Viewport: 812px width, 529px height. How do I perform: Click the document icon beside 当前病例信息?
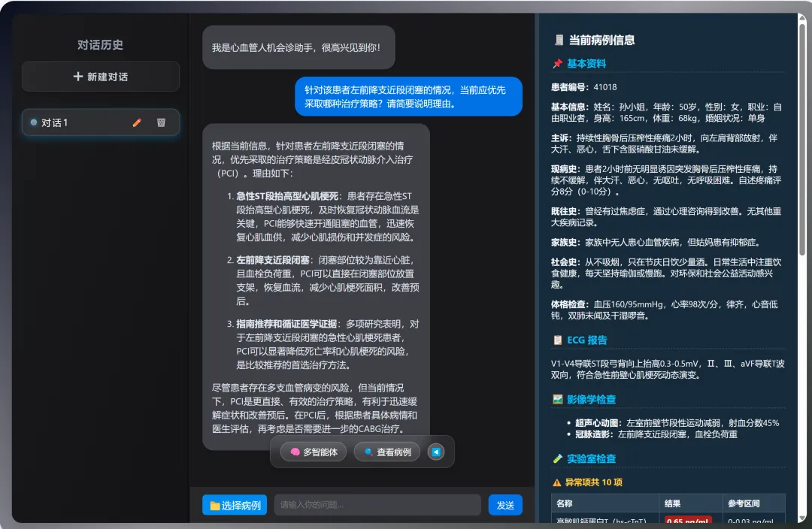tap(559, 41)
